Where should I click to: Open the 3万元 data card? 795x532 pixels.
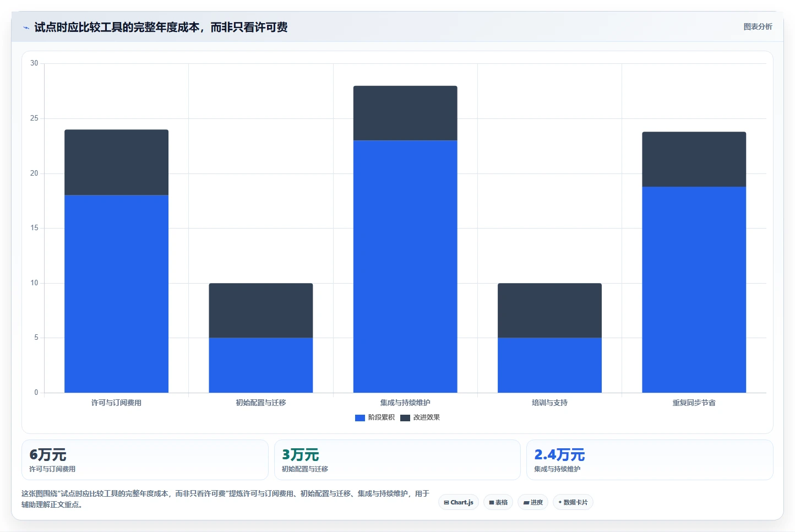[397, 460]
